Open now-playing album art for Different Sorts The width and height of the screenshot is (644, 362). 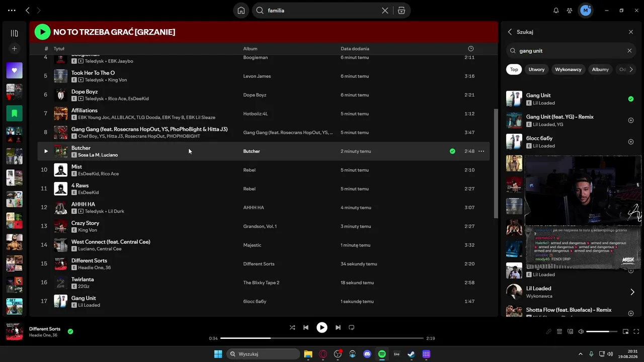(x=14, y=332)
